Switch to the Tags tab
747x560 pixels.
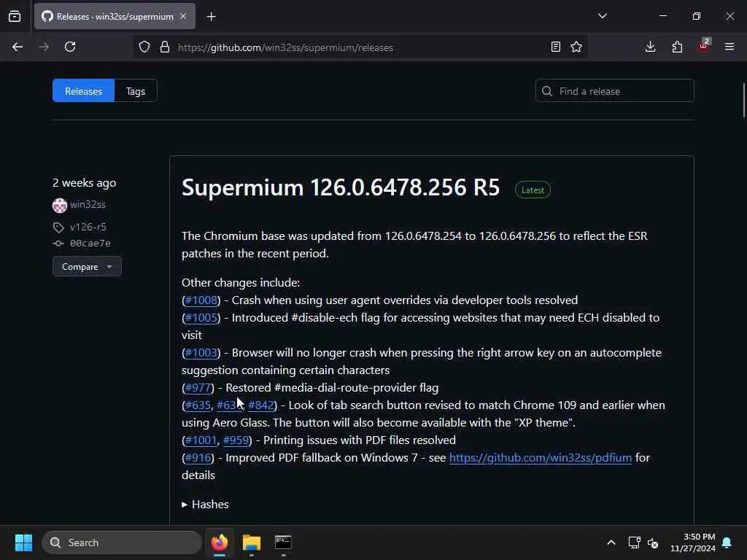136,91
